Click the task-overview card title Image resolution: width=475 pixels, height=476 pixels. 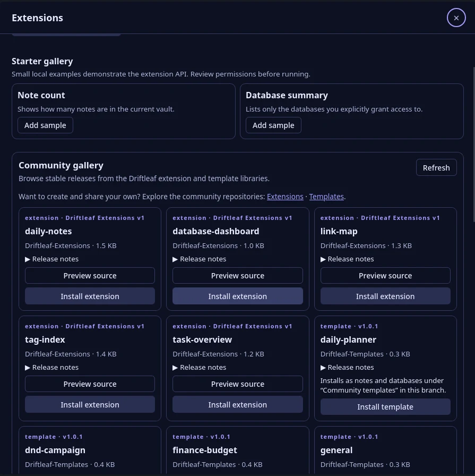coord(202,339)
